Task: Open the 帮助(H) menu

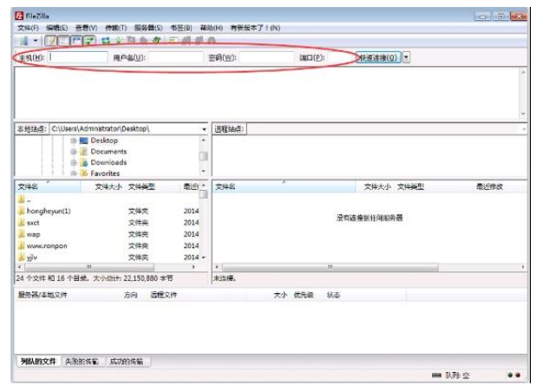Action: pyautogui.click(x=212, y=28)
